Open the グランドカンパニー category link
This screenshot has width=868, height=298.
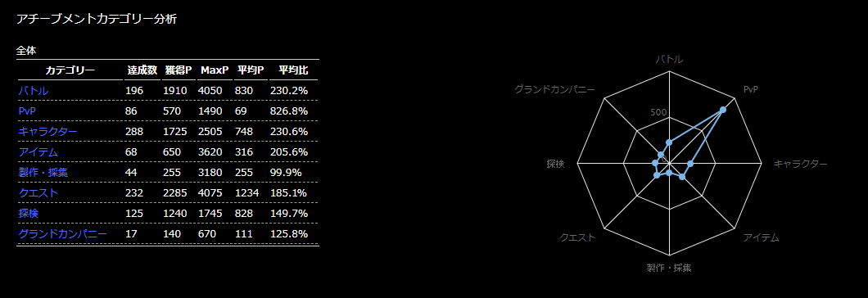click(x=62, y=234)
